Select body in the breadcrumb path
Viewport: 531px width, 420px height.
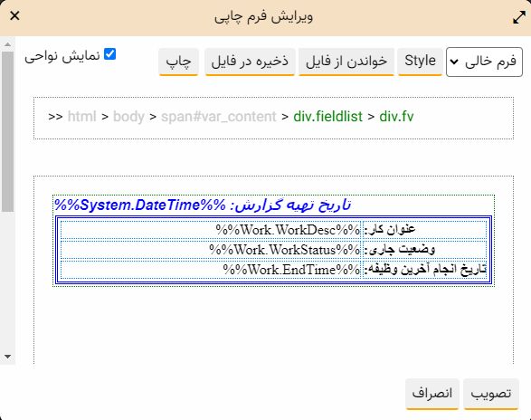point(128,117)
